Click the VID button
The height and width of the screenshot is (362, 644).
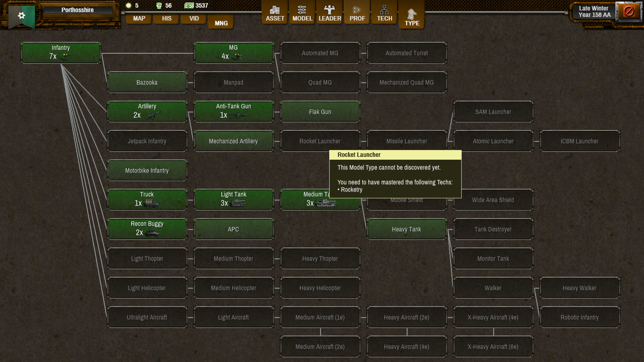194,19
